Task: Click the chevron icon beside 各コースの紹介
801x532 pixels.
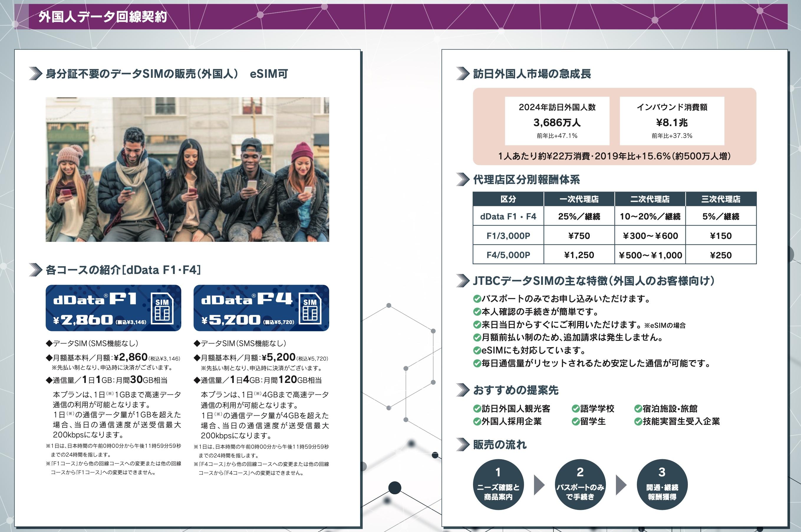Action: pos(36,270)
